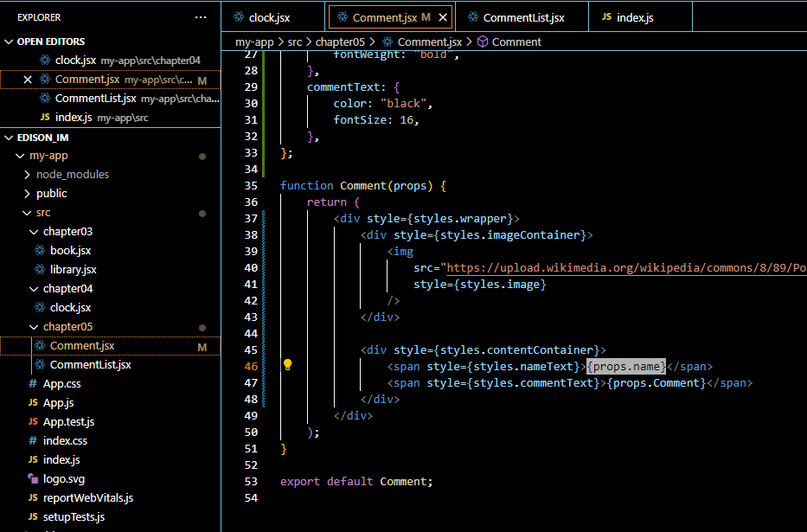Switch to the clock.jsx tab

(273, 17)
